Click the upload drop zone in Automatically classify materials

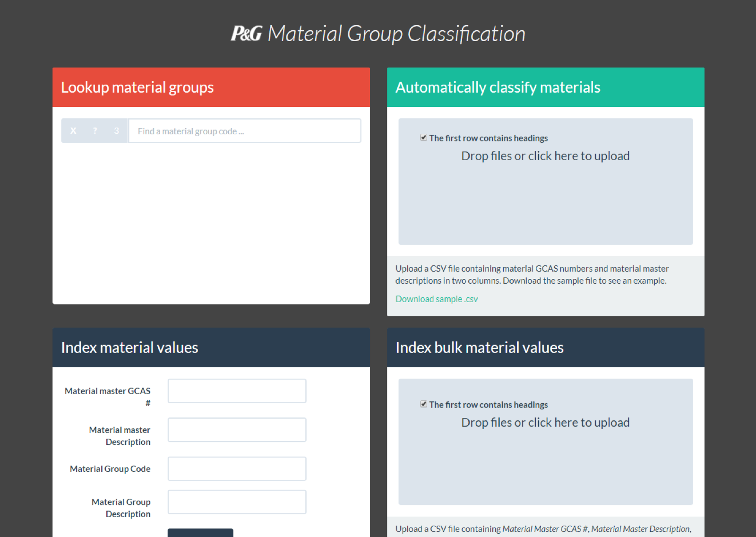click(546, 182)
